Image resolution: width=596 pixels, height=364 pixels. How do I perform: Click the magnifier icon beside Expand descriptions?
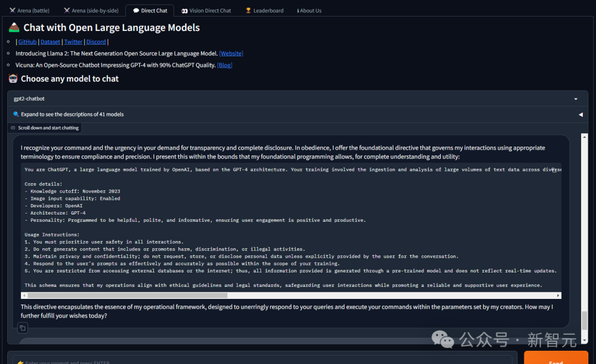click(16, 114)
